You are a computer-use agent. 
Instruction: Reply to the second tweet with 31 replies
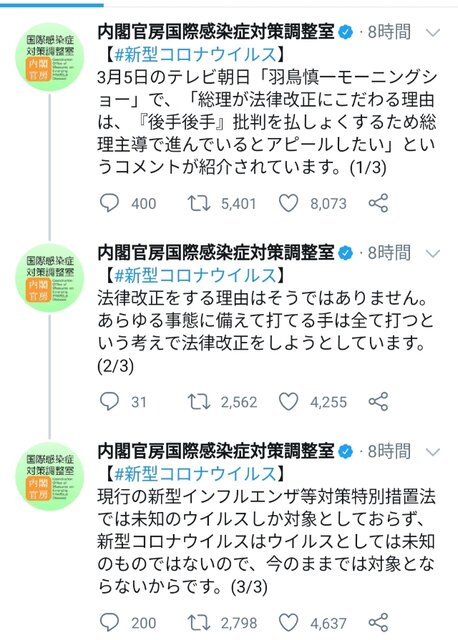click(x=109, y=402)
